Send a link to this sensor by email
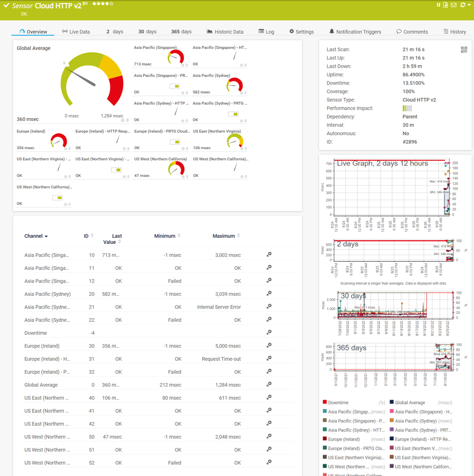The width and height of the screenshot is (474, 476). click(453, 5)
